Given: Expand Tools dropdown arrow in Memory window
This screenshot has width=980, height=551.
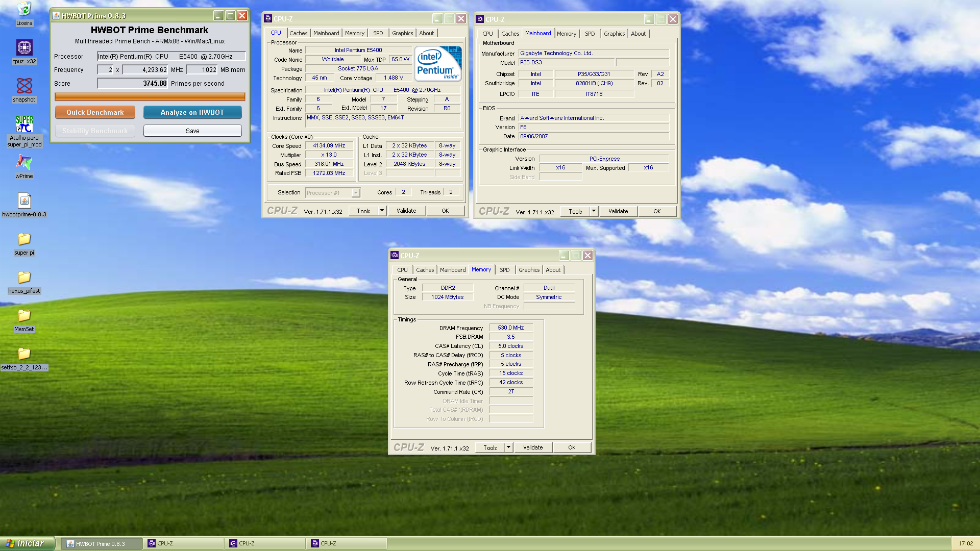Looking at the screenshot, I should [508, 447].
